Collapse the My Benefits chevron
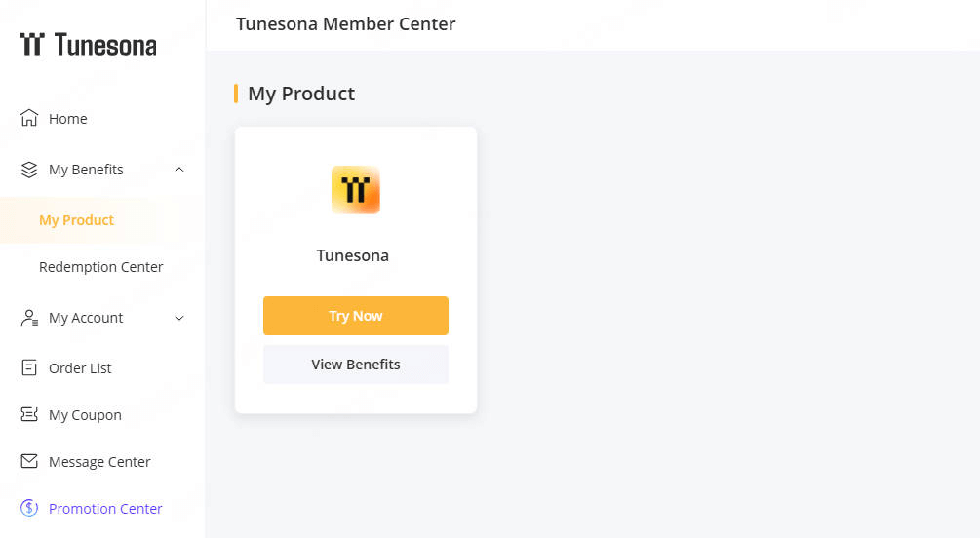This screenshot has width=980, height=538. tap(179, 170)
